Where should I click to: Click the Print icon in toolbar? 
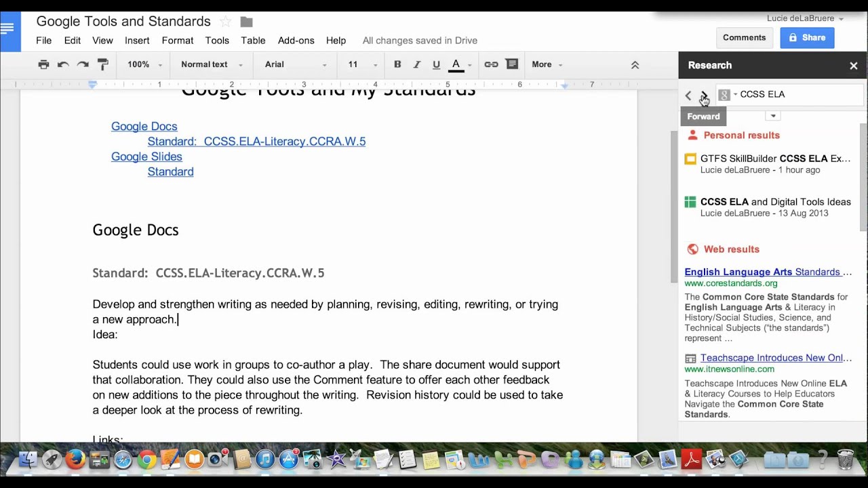[x=43, y=64]
